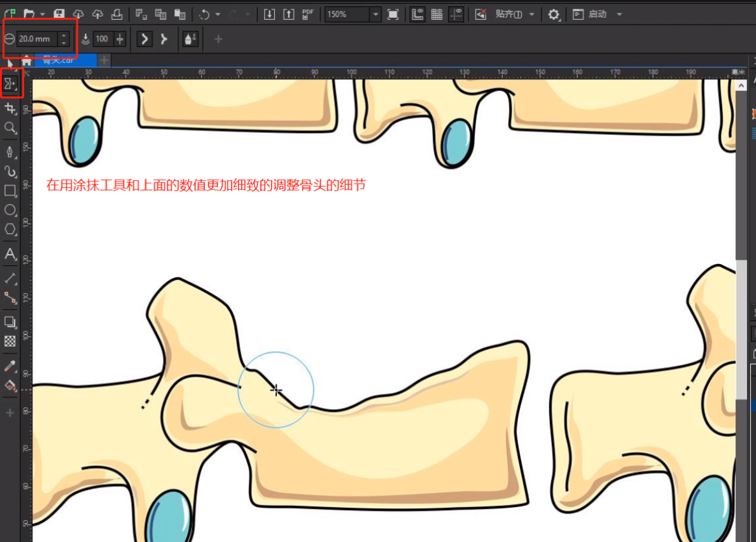Click the Export icon
Image resolution: width=756 pixels, height=542 pixels.
point(288,14)
